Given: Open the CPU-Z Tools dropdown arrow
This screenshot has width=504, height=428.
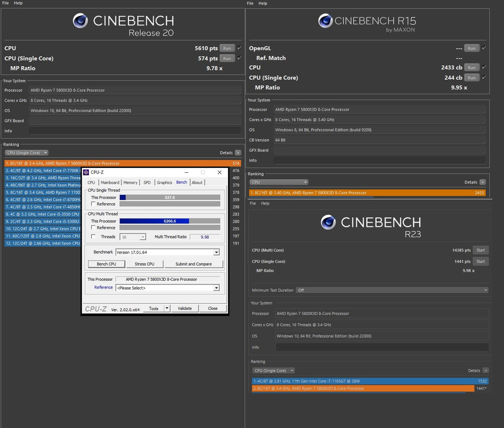Looking at the screenshot, I should [167, 308].
